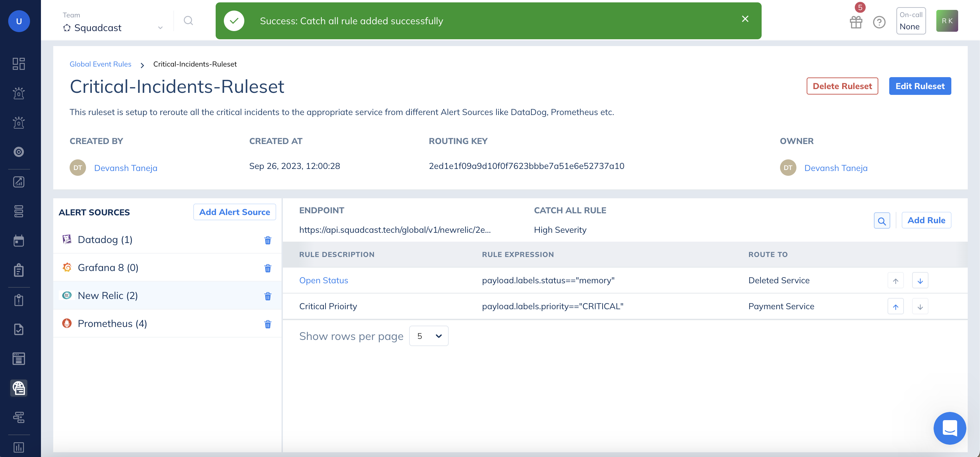Image resolution: width=980 pixels, height=457 pixels.
Task: Open the document checkmark sidebar icon
Action: pos(19,330)
